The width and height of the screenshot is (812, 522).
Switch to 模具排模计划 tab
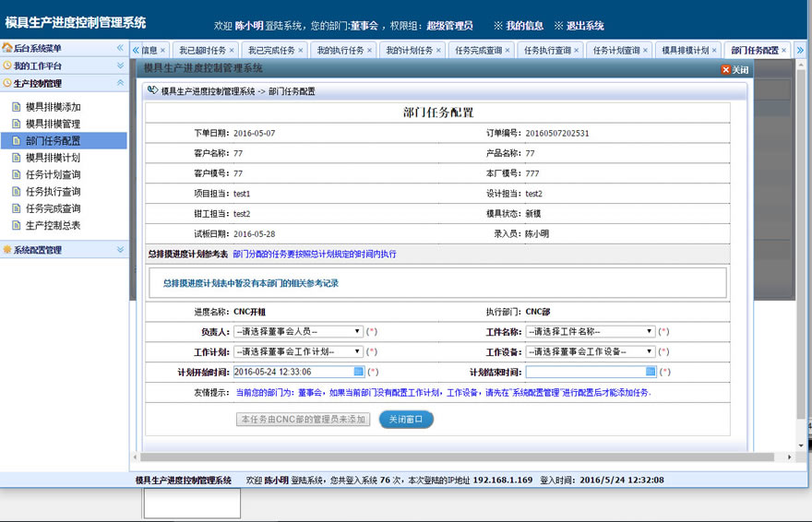[685, 50]
